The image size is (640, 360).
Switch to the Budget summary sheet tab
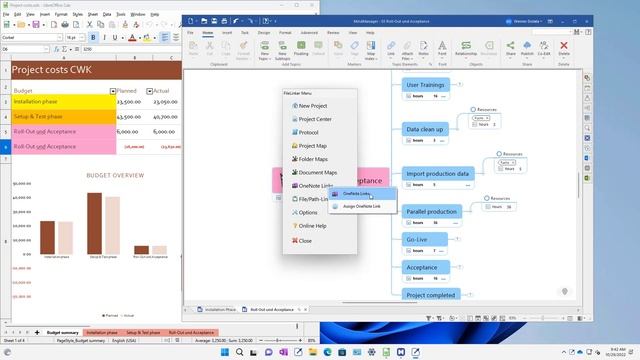(62, 333)
